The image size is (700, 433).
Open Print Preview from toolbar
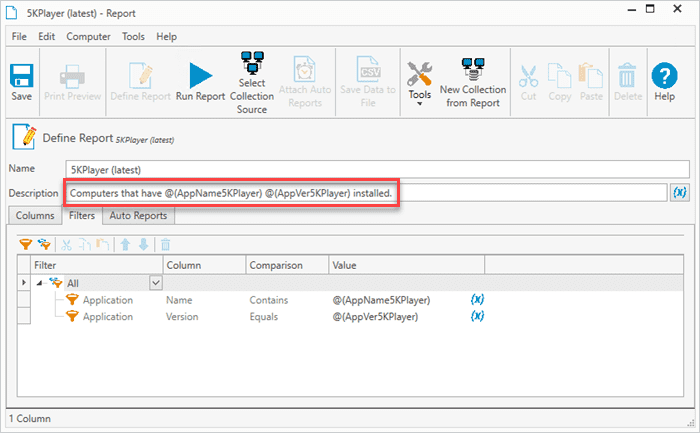click(72, 82)
